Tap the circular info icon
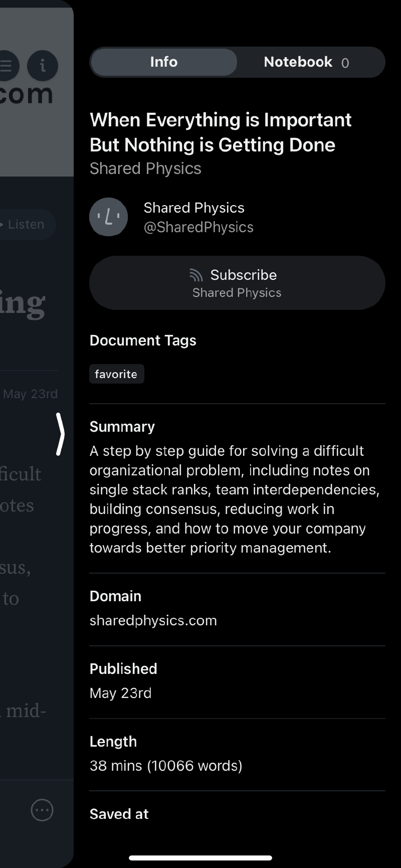This screenshot has width=401, height=868. [x=43, y=66]
